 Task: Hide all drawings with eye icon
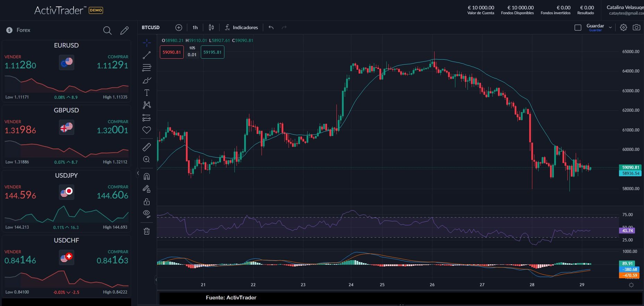(x=147, y=214)
